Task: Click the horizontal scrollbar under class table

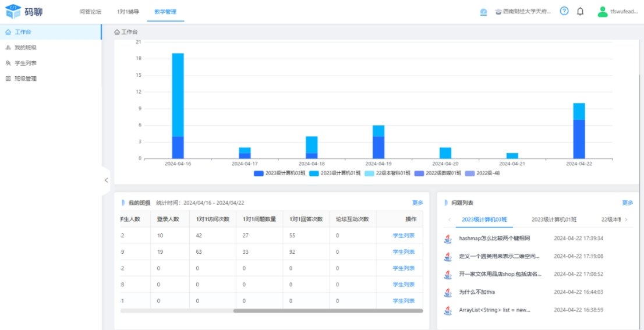Action: coord(328,311)
